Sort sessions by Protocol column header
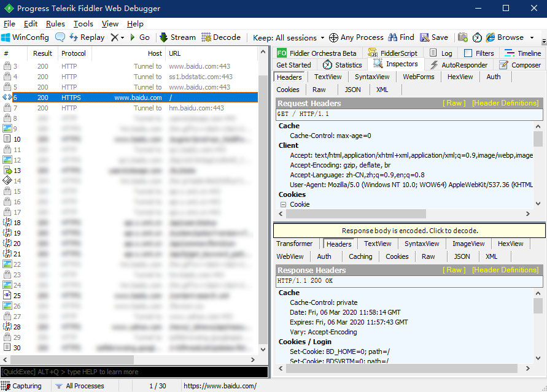Image resolution: width=547 pixels, height=392 pixels. (74, 53)
